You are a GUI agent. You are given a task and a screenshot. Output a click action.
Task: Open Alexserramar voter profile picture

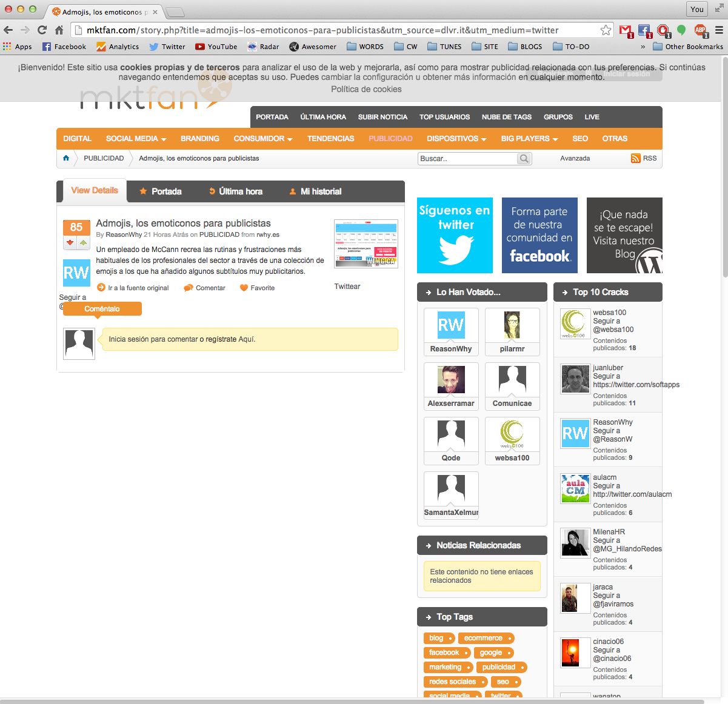coord(451,380)
